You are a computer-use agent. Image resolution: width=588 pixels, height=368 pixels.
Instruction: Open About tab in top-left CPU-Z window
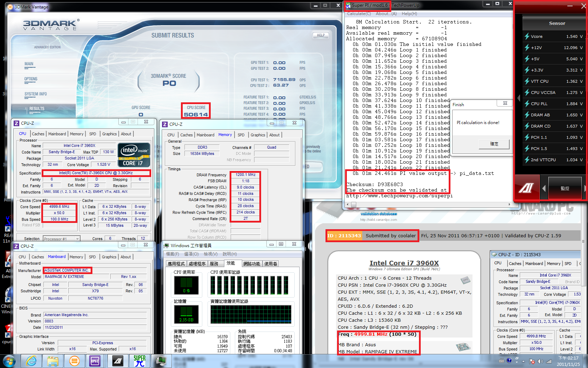(x=126, y=134)
